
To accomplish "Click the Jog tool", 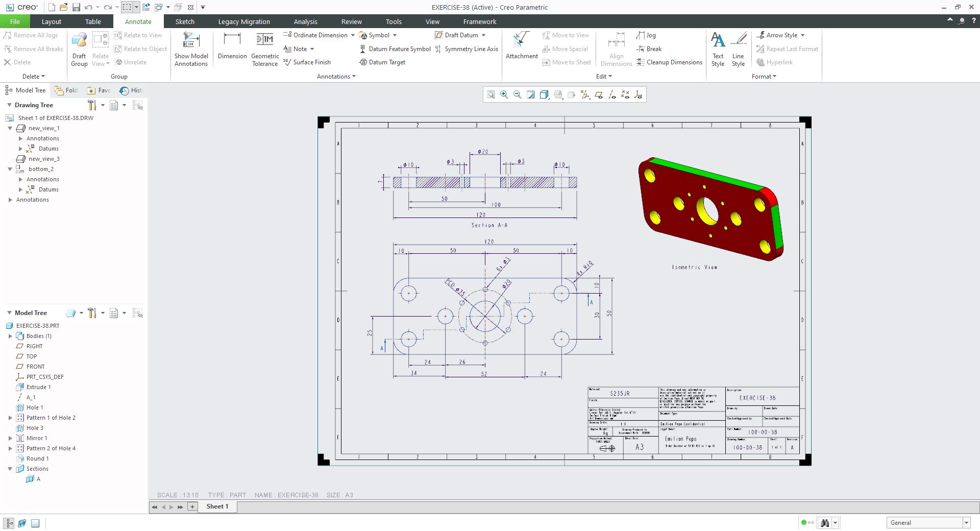I will (646, 35).
